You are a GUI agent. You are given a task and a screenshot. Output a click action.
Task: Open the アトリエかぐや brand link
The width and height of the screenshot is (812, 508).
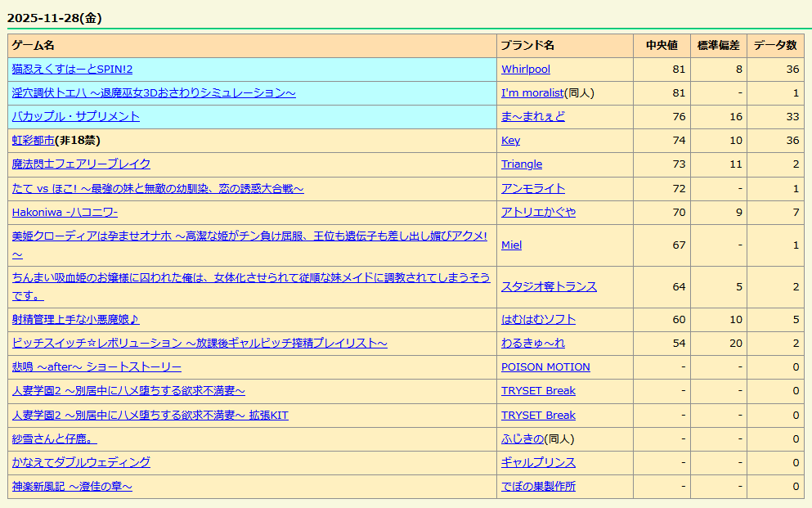[x=539, y=213]
